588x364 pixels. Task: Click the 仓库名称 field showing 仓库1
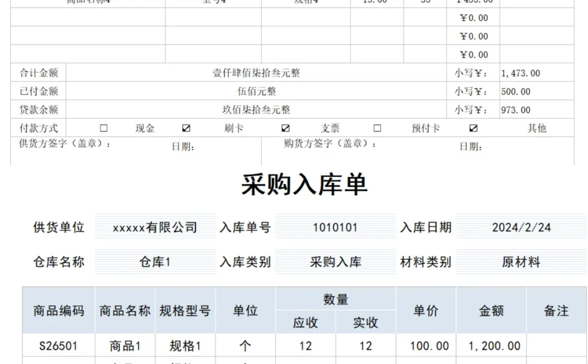pos(154,262)
